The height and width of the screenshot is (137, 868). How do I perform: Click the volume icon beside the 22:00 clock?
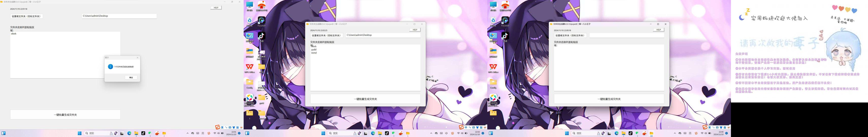(x=706, y=133)
